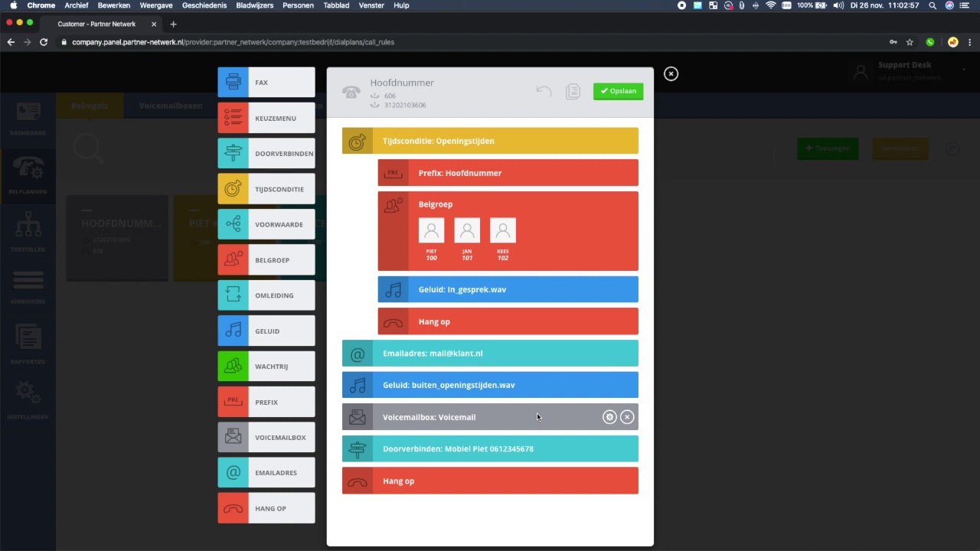980x551 pixels.
Task: Open the Wi-Fi status menu
Action: point(771,5)
